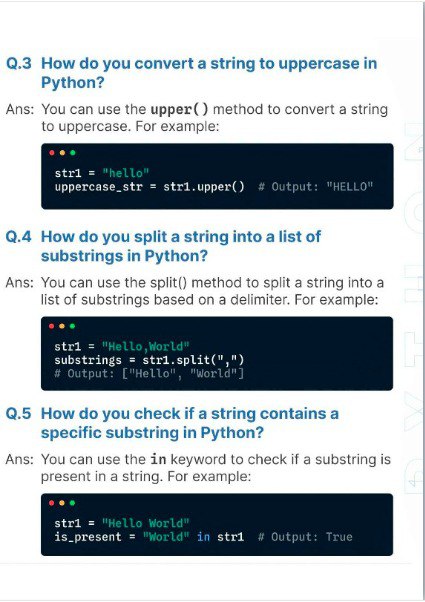
Task: Click the "hello" string literal in code
Action: coord(126,173)
